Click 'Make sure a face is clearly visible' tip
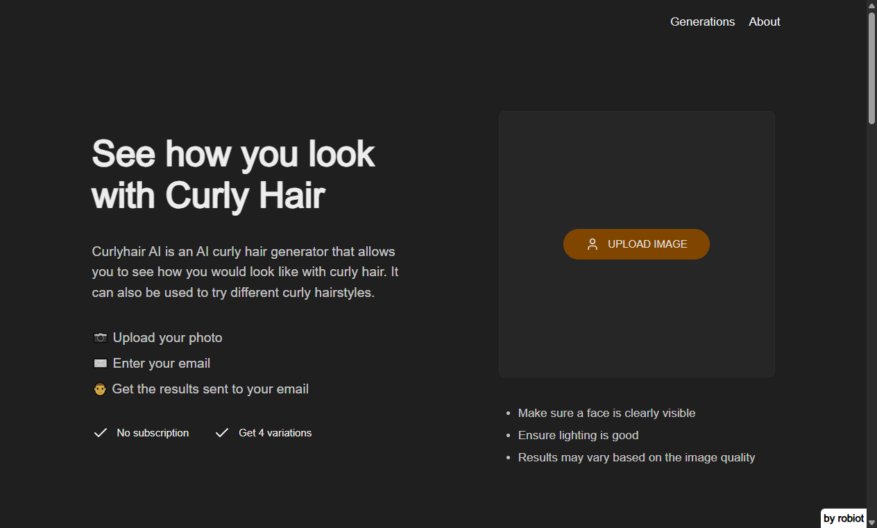Image resolution: width=877 pixels, height=528 pixels. click(x=606, y=413)
